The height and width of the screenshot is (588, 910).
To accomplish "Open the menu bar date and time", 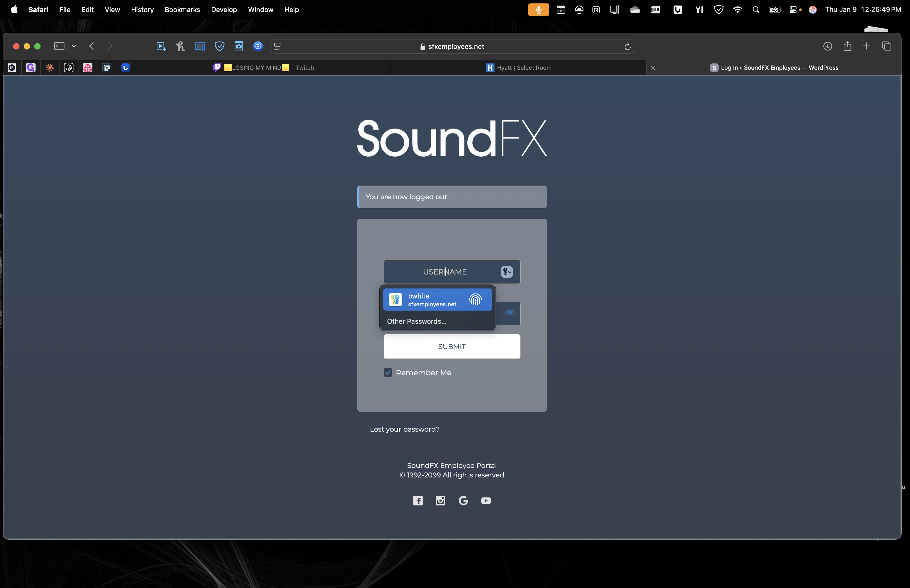I will click(863, 9).
